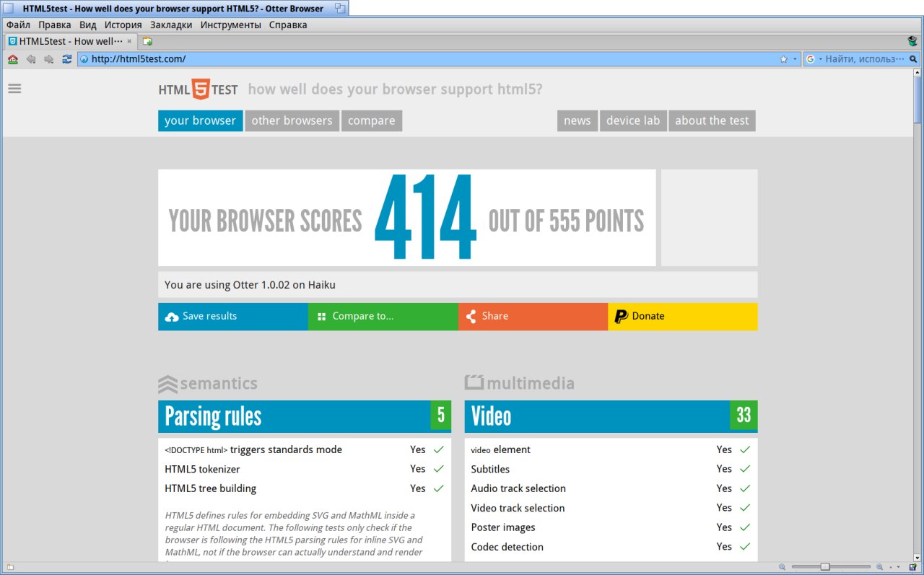Click the 'video element' row
Screen dimensions: 924x575
[x=611, y=449]
